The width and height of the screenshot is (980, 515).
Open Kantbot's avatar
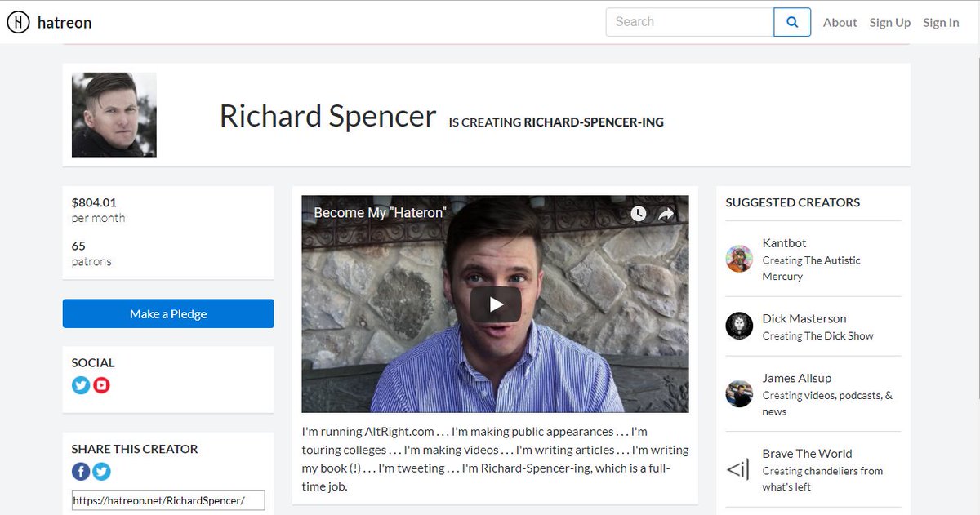coord(739,259)
